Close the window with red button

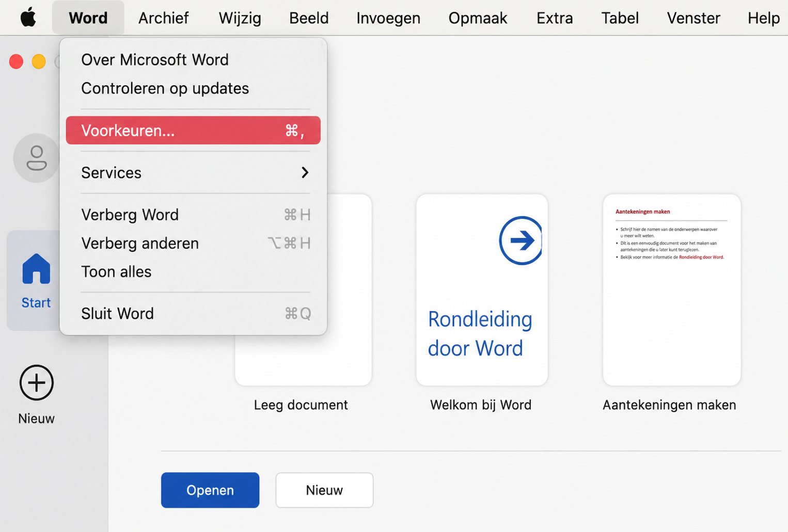tap(16, 61)
